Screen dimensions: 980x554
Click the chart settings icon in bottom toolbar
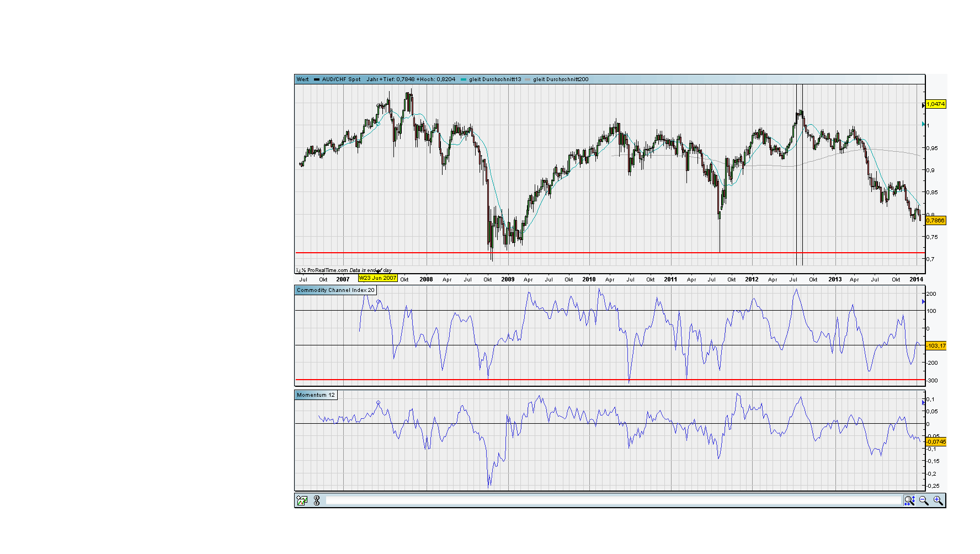(302, 500)
